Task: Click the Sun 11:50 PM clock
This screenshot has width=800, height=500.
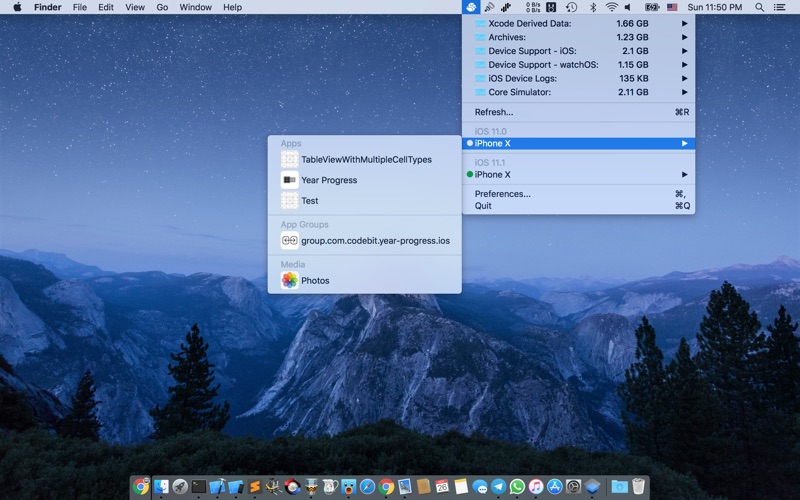Action: point(714,7)
